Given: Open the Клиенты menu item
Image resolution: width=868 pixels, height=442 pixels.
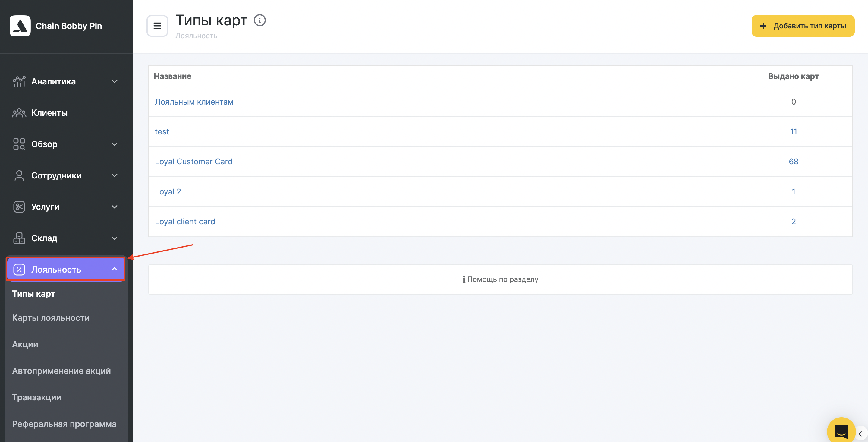Looking at the screenshot, I should pos(66,112).
